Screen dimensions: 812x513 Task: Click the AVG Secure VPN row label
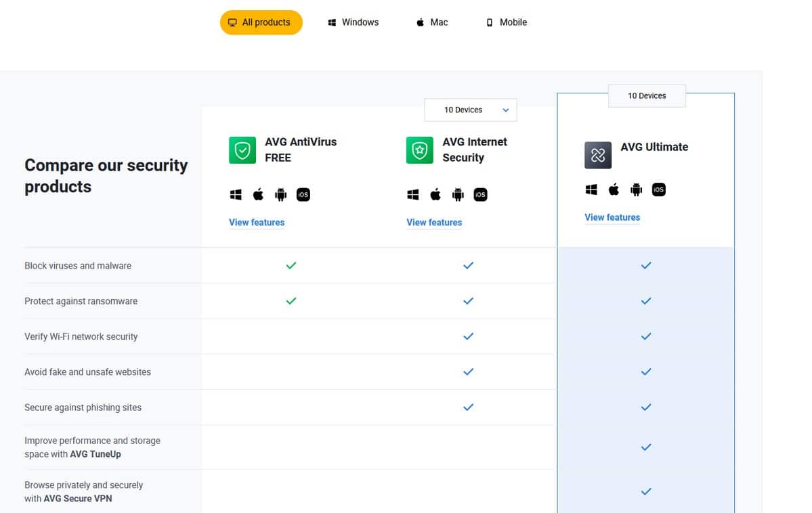[83, 492]
